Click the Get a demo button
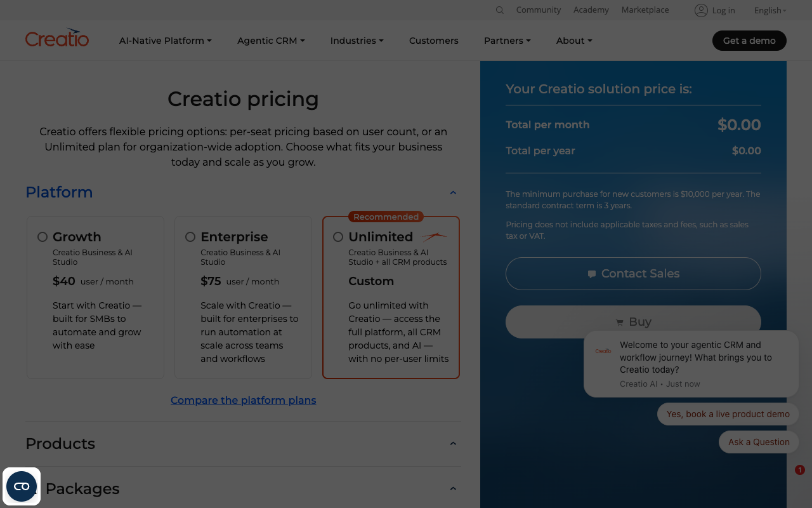 click(x=749, y=41)
